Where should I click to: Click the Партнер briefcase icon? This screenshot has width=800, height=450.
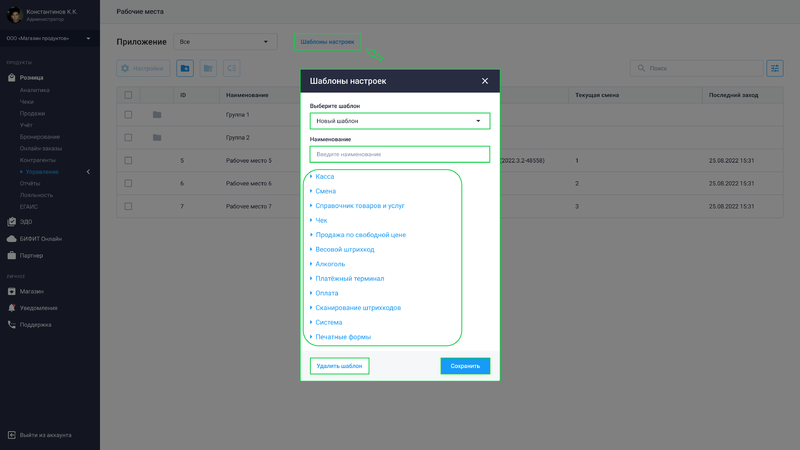[12, 256]
